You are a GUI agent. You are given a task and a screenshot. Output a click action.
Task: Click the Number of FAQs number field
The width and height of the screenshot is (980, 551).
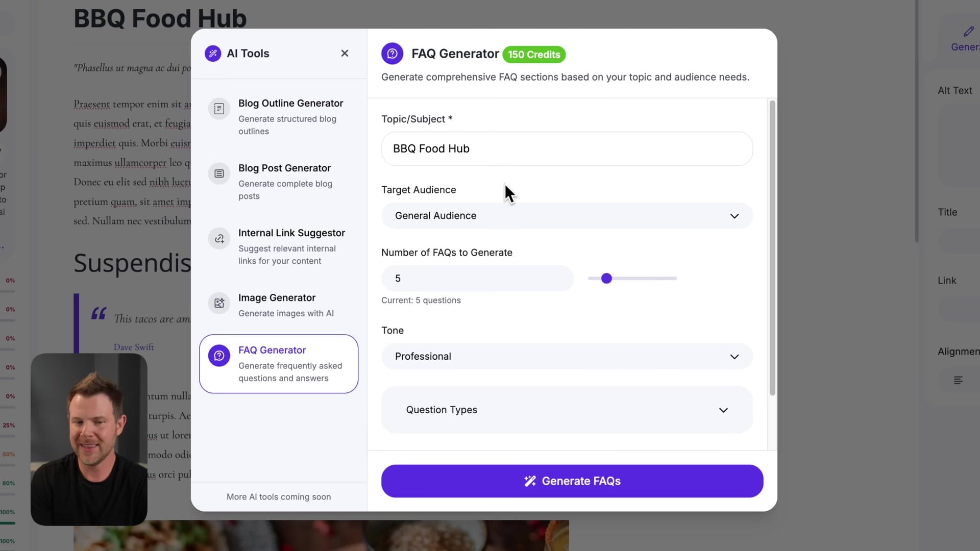[477, 279]
